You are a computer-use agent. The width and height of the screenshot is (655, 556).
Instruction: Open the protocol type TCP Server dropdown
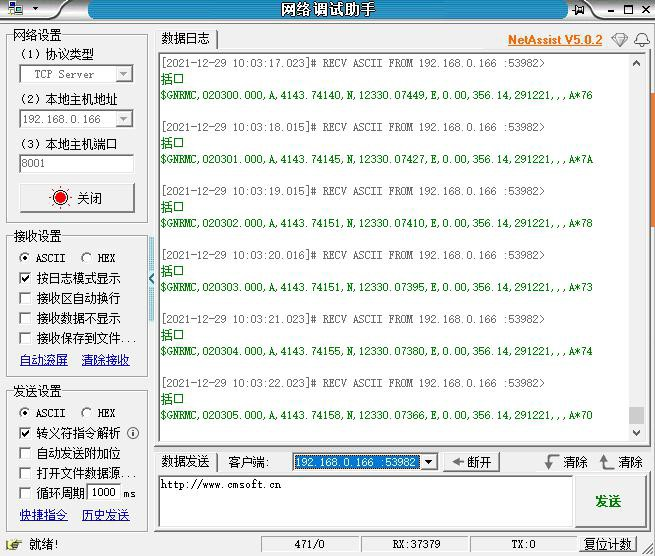click(123, 74)
